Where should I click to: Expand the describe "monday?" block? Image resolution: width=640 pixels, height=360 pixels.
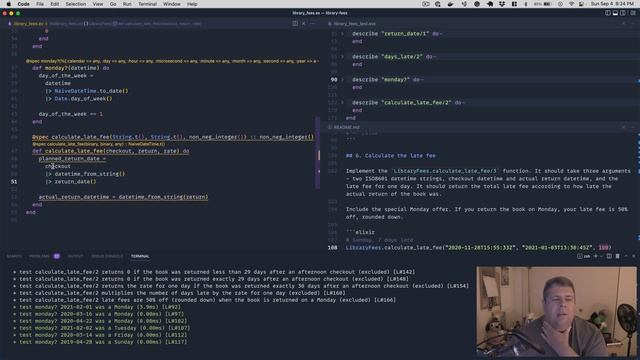(x=342, y=80)
